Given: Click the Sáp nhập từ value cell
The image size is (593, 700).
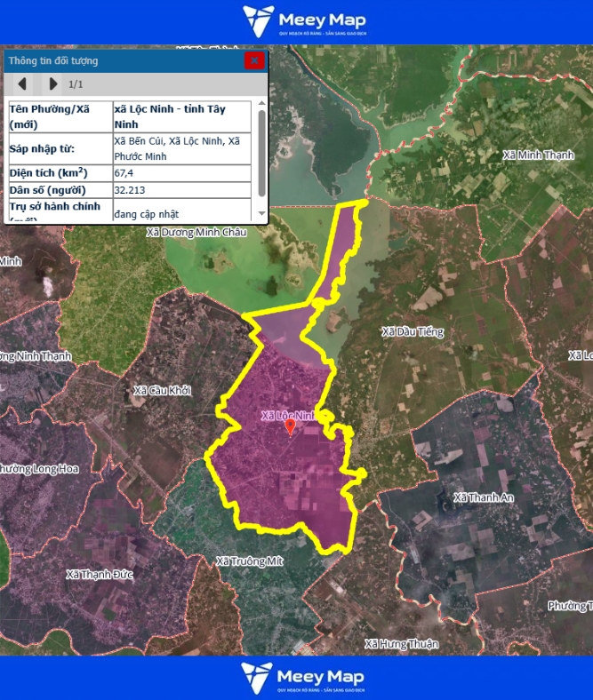Looking at the screenshot, I should click(x=181, y=148).
